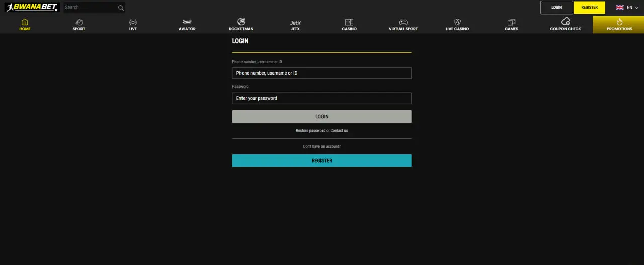Click the Promotions flame icon

point(619,22)
